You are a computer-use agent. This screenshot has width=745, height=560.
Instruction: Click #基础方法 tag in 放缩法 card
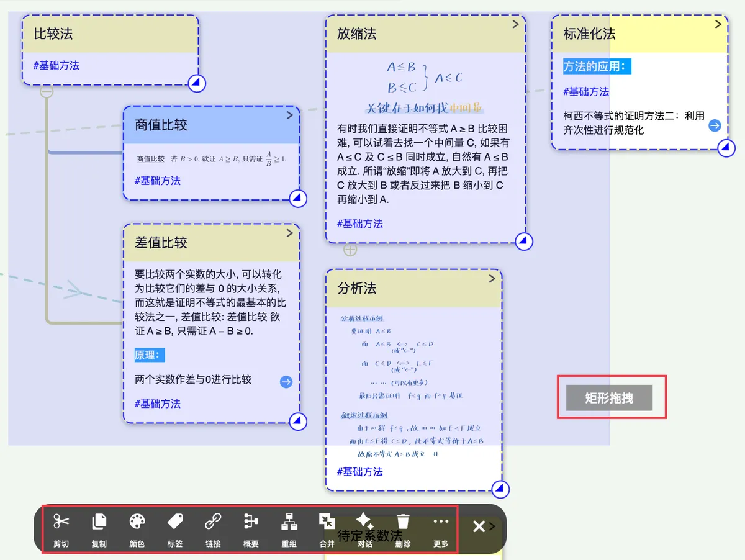coord(360,224)
